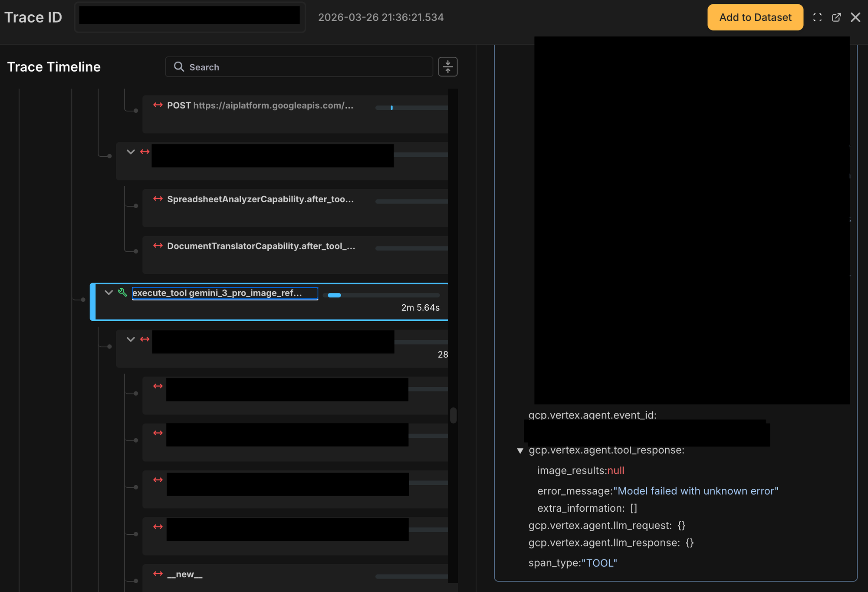Click the fullscreen expand icon in the header
The image size is (868, 592).
click(x=817, y=17)
